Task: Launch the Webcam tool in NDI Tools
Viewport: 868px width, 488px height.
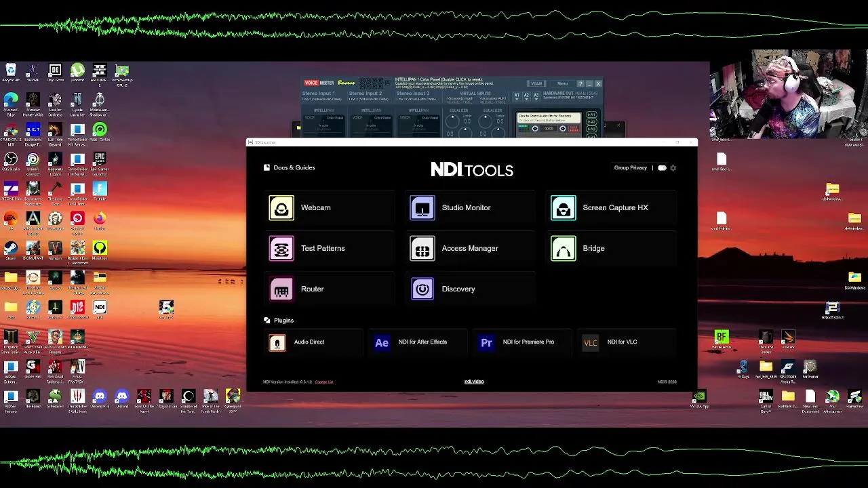Action: pyautogui.click(x=330, y=207)
